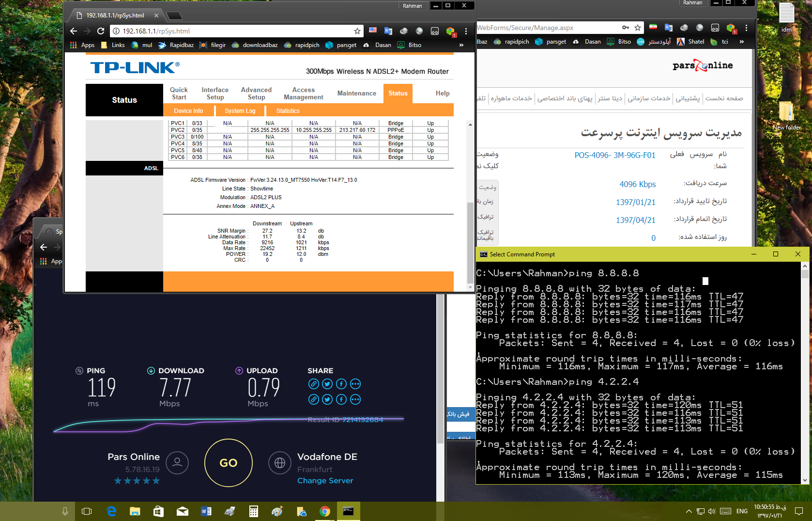812x521 pixels.
Task: Go back in router browser window
Action: click(74, 31)
